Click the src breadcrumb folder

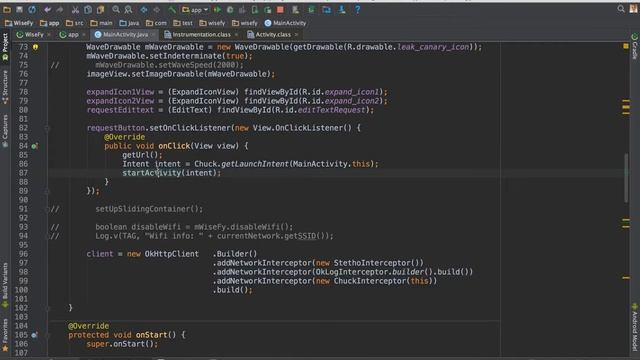(75, 23)
